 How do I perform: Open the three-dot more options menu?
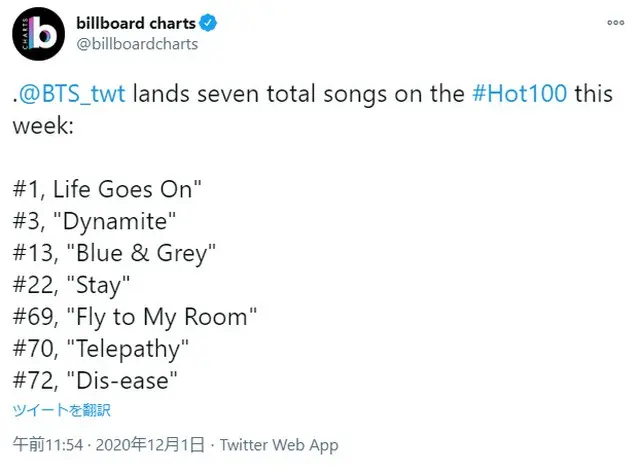616,22
